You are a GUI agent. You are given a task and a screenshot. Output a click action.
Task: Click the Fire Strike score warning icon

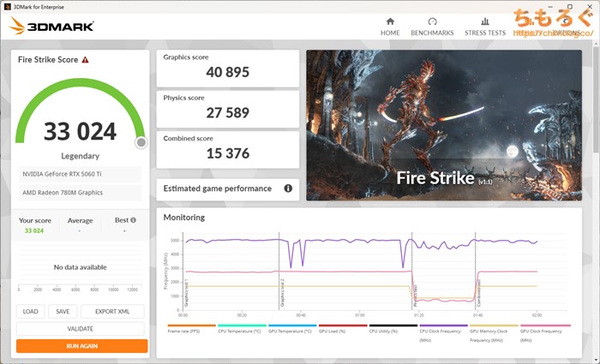click(x=85, y=60)
